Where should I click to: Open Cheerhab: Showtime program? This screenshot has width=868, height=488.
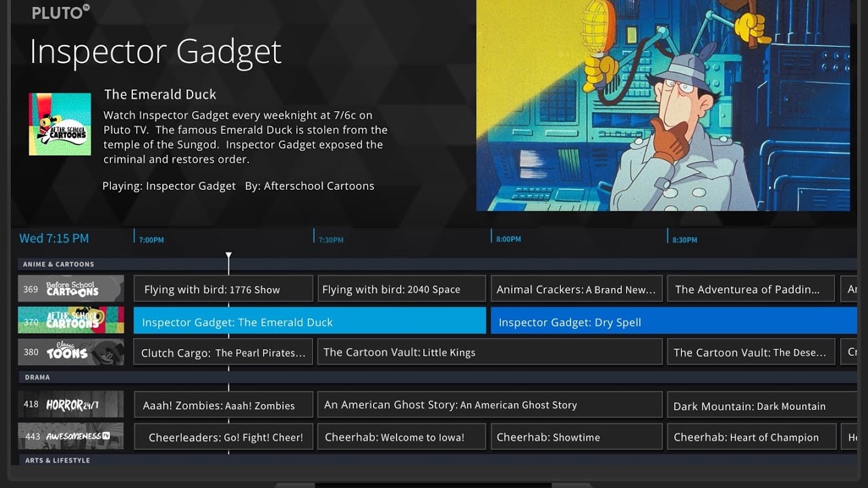[x=576, y=436]
